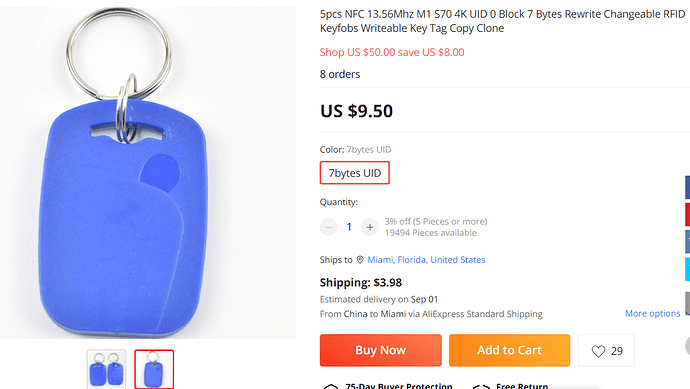
Task: Select the thumbnail showing two blue keyfobs
Action: point(106,369)
